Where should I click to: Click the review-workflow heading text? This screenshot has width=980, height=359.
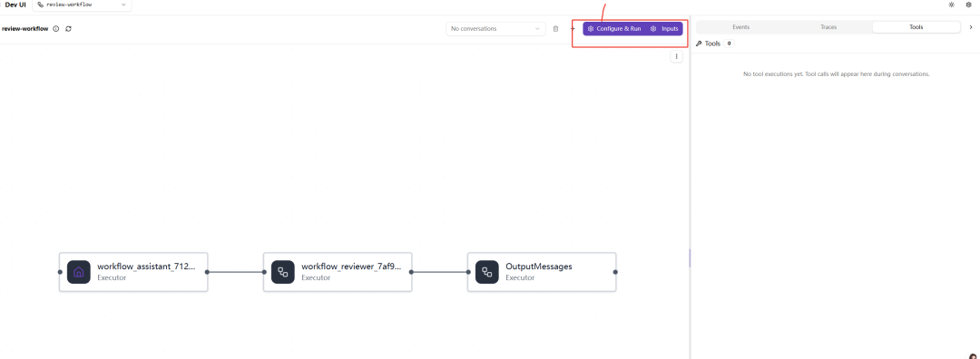pyautogui.click(x=25, y=29)
